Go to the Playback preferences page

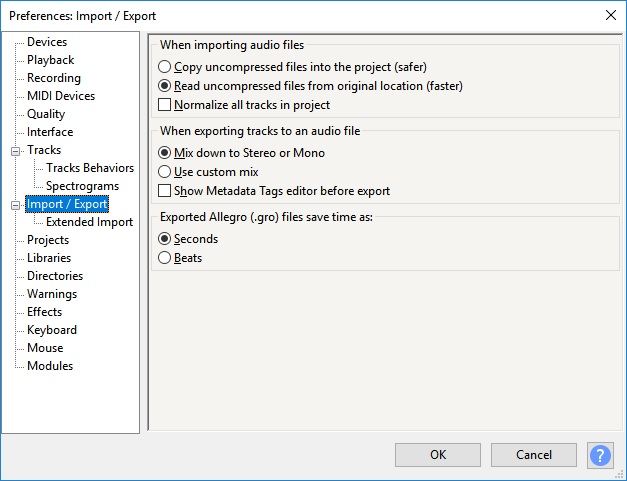50,60
